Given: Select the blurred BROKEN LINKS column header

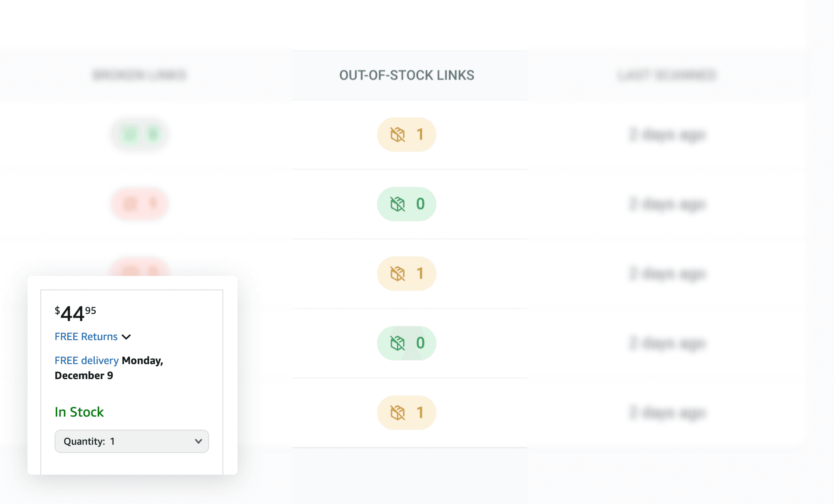Looking at the screenshot, I should 140,75.
